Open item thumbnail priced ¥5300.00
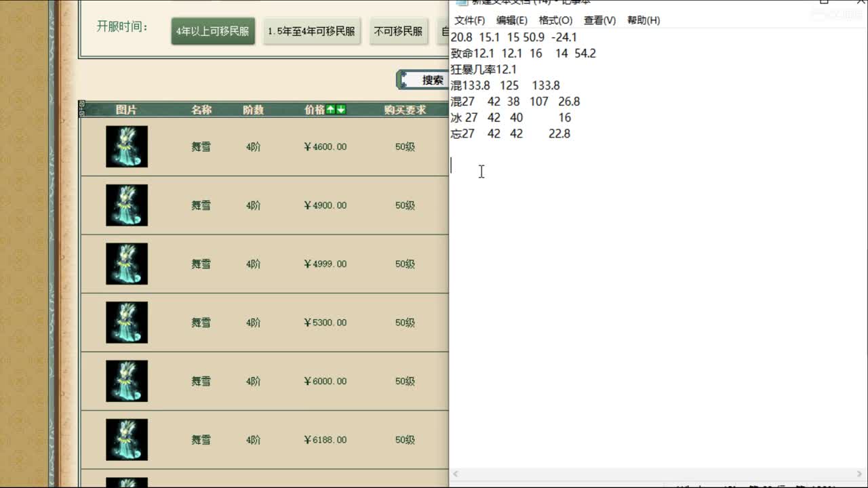 (x=127, y=322)
